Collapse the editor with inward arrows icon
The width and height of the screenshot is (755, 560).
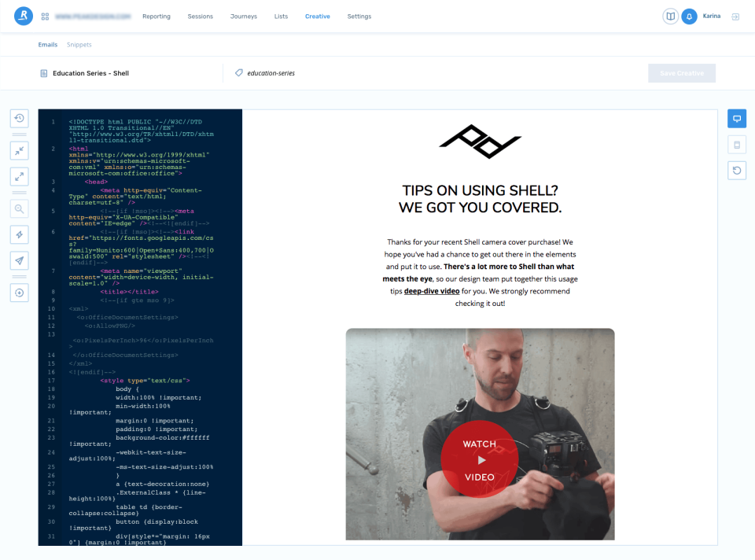pos(19,151)
